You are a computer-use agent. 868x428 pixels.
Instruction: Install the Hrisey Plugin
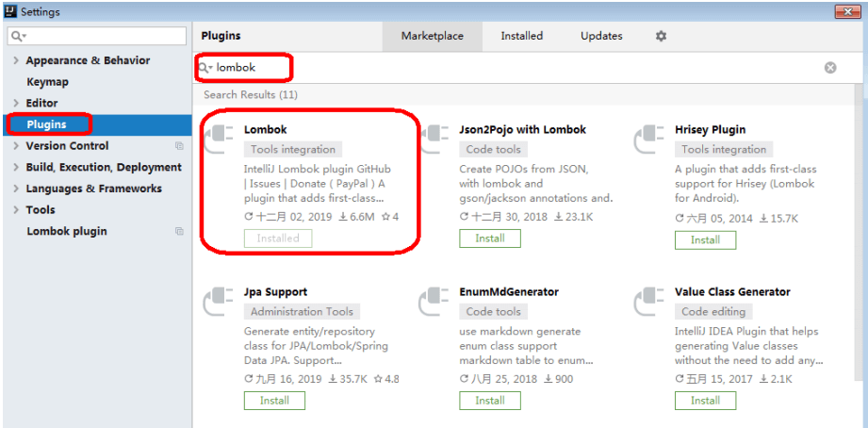705,240
